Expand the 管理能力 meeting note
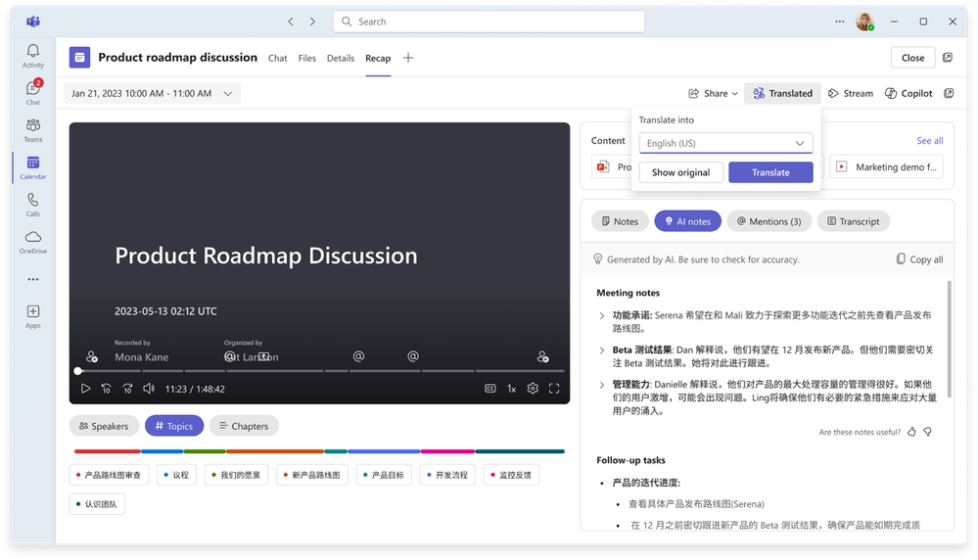978x560 pixels. 602,385
